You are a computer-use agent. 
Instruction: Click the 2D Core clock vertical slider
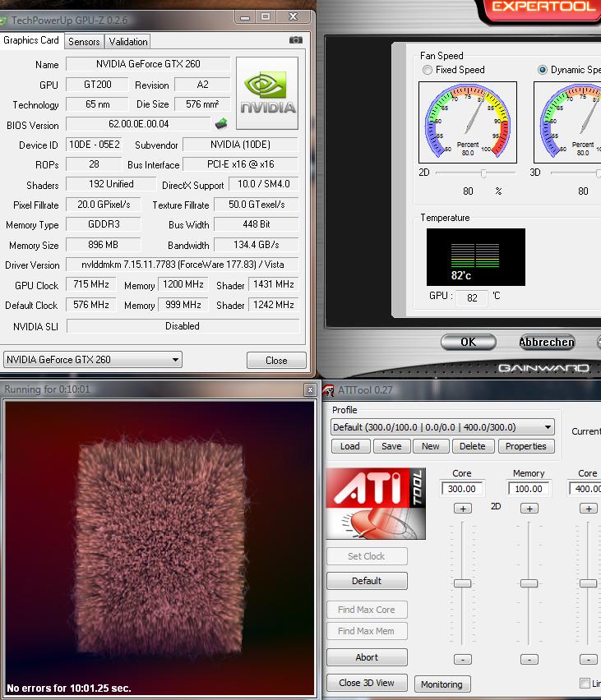click(463, 583)
